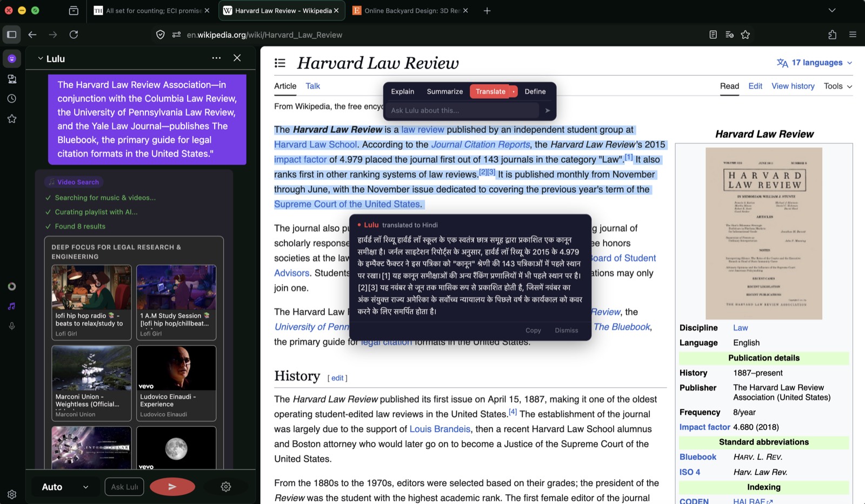Switch to Online Backyard Design tab
Viewport: 865px width, 504px height.
point(411,10)
